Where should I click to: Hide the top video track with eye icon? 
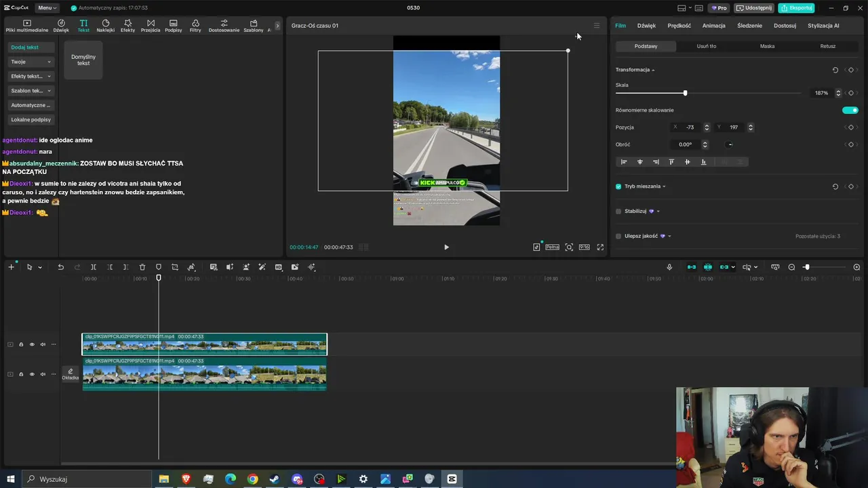pos(32,344)
